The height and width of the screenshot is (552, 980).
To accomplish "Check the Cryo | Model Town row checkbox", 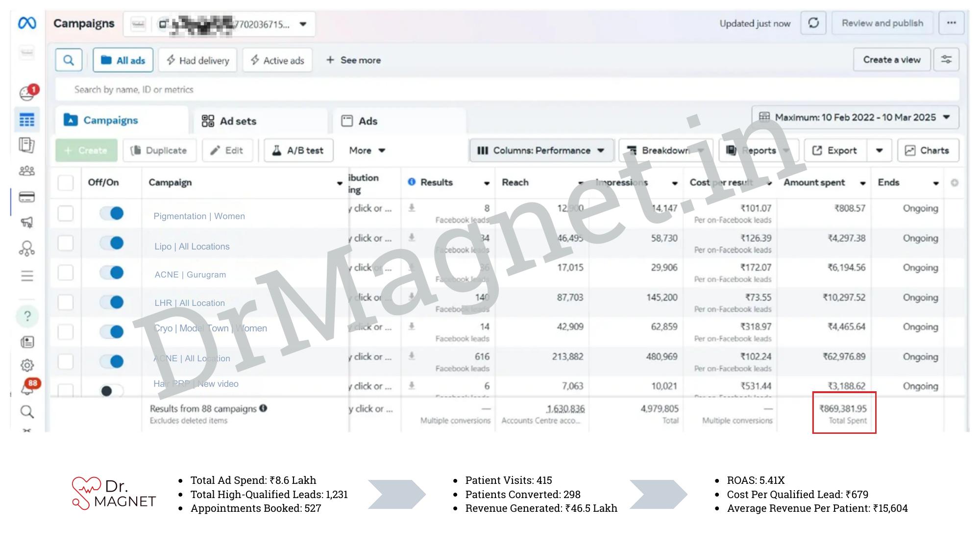I will click(66, 332).
